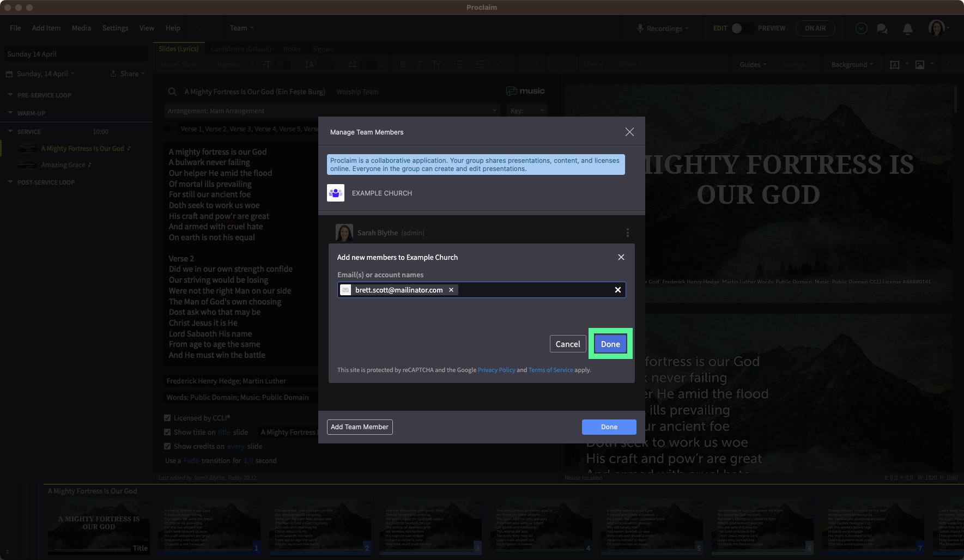Toggle checkbox beside the verse order list
The image size is (964, 560).
point(168,129)
